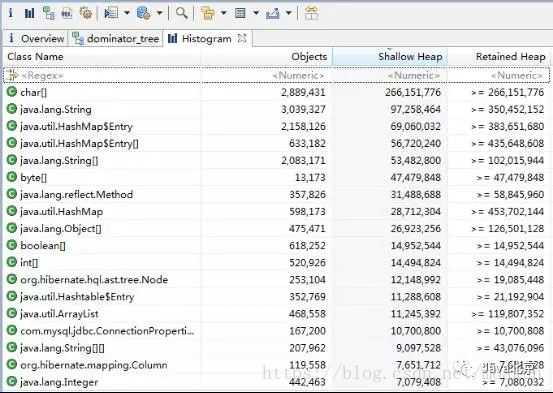Click the Numeric filter under Shallow Heap

[414, 75]
